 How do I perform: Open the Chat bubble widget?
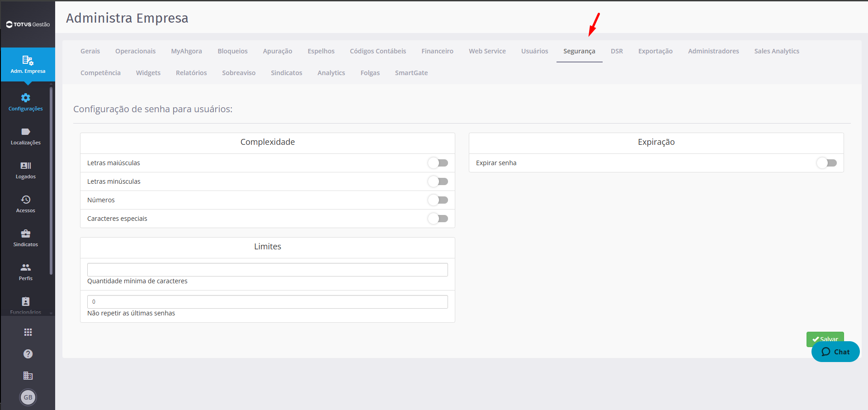coord(835,352)
